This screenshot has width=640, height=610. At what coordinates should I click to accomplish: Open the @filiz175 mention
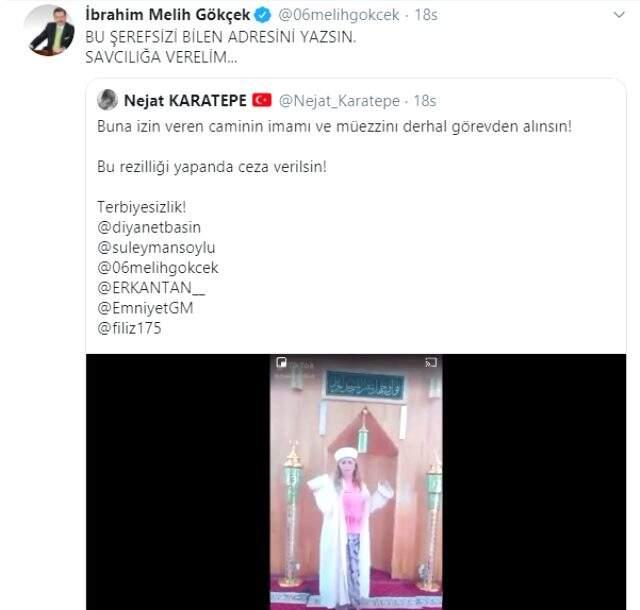pyautogui.click(x=129, y=328)
